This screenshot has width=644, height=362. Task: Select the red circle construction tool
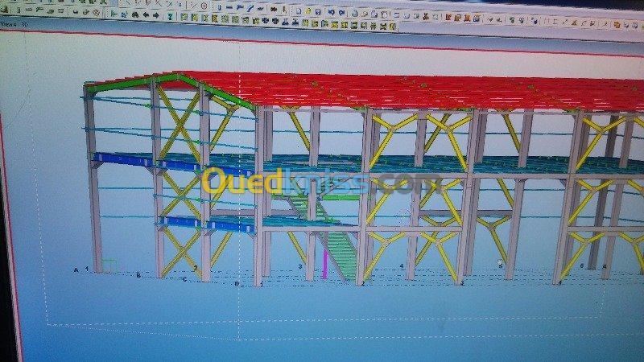(x=204, y=6)
